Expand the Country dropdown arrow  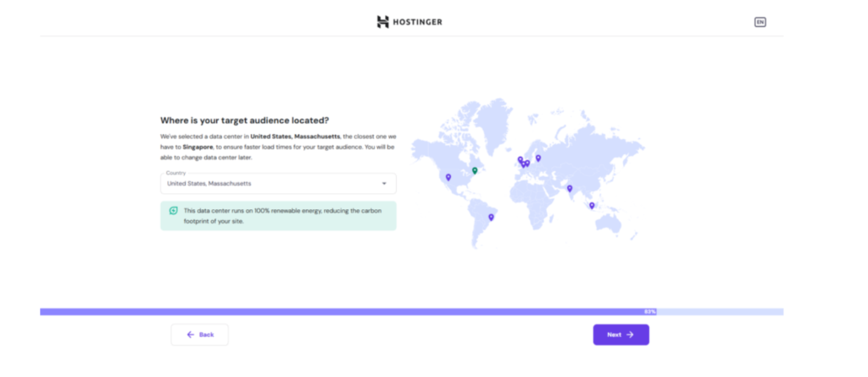click(383, 184)
